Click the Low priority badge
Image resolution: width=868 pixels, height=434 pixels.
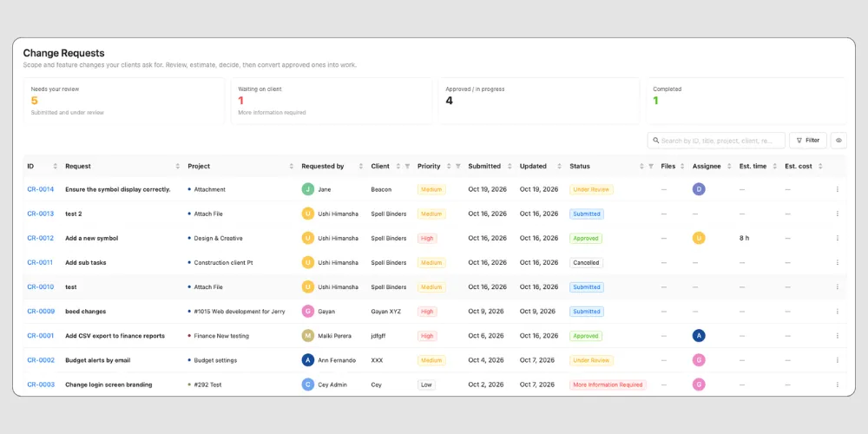(426, 385)
